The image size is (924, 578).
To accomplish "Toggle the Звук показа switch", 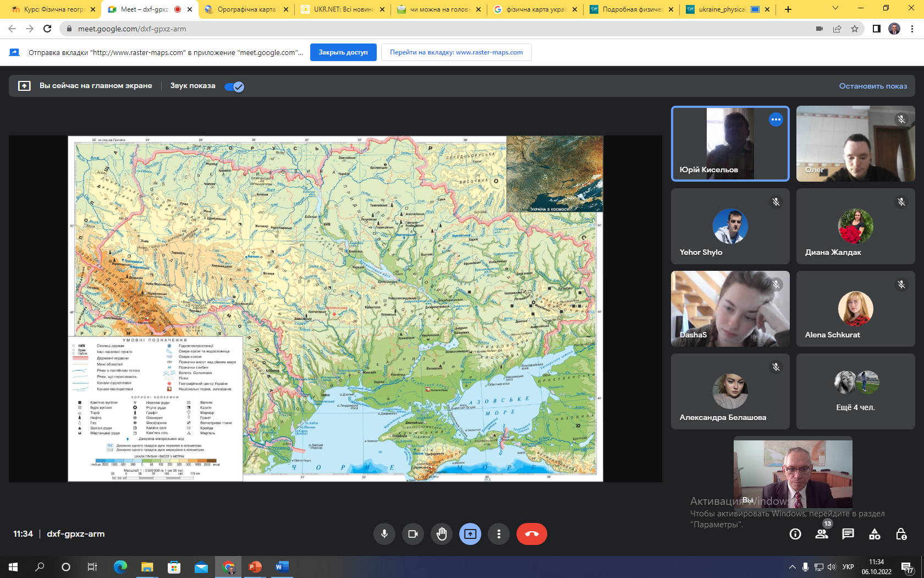I will tap(234, 86).
